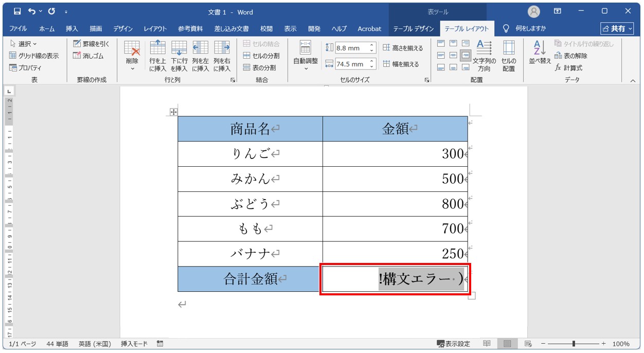Image resolution: width=644 pixels, height=353 pixels.
Task: Switch to print layout view in status bar
Action: point(507,344)
